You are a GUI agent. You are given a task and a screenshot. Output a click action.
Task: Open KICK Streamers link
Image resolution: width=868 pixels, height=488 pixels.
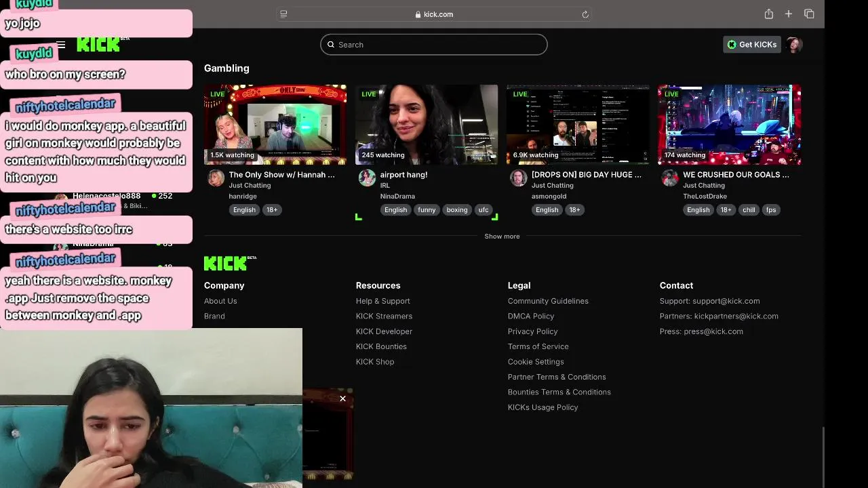tap(384, 317)
